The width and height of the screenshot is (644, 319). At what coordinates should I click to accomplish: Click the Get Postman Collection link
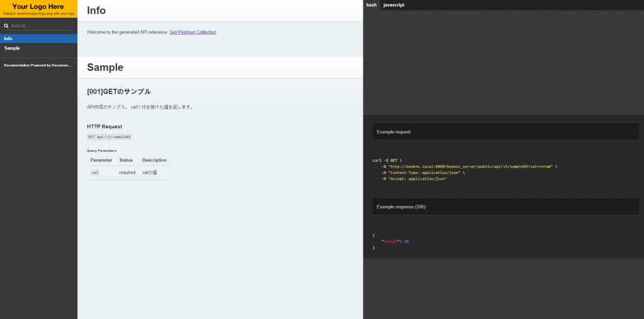192,32
